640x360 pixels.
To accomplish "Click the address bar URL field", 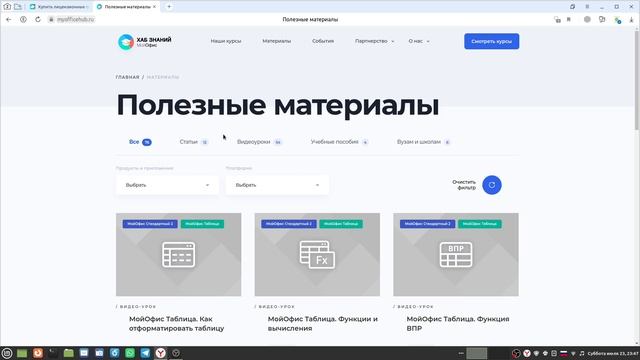I will [x=76, y=19].
